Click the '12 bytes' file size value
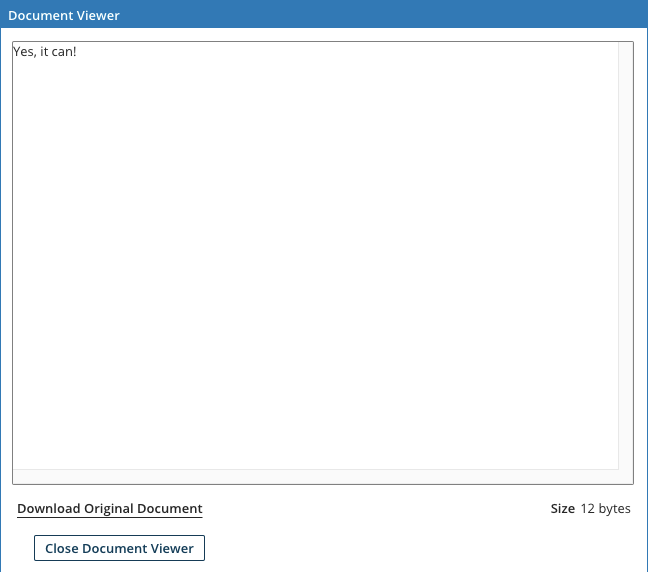This screenshot has width=648, height=572. coord(606,508)
